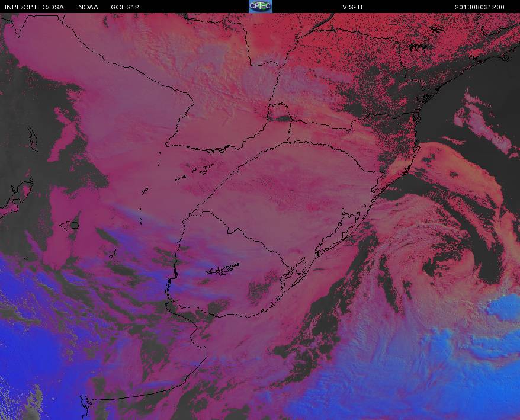Click the CPTEC logo in the header
520x420 pixels.
[x=261, y=7]
